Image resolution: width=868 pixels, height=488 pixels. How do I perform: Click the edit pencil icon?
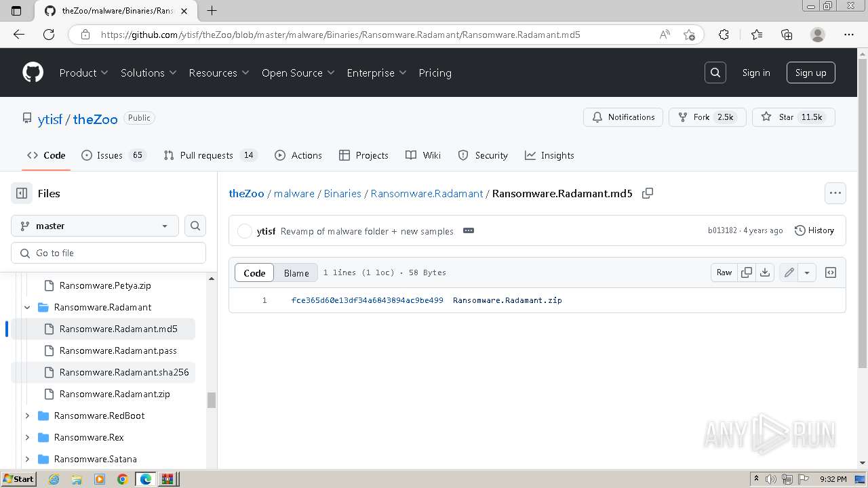789,272
